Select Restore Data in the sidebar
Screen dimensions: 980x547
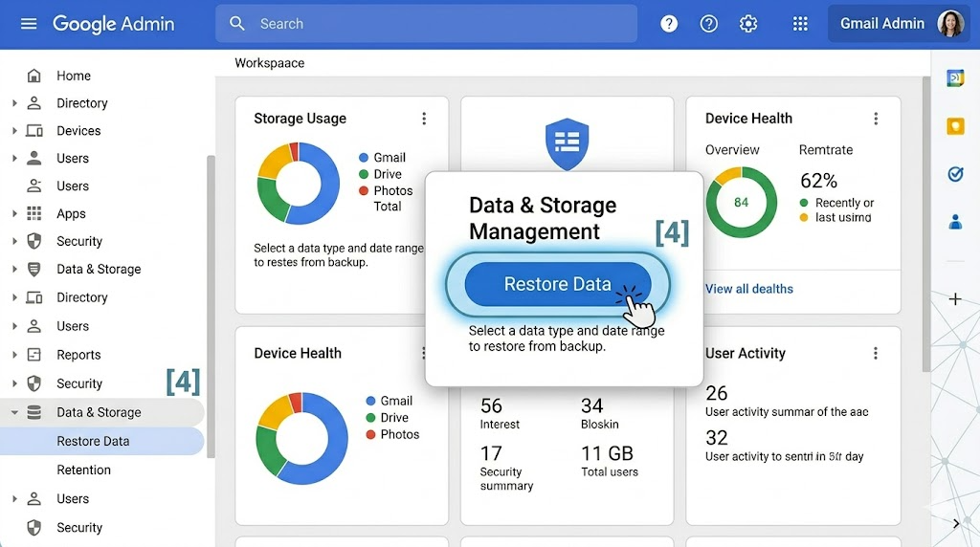point(101,441)
